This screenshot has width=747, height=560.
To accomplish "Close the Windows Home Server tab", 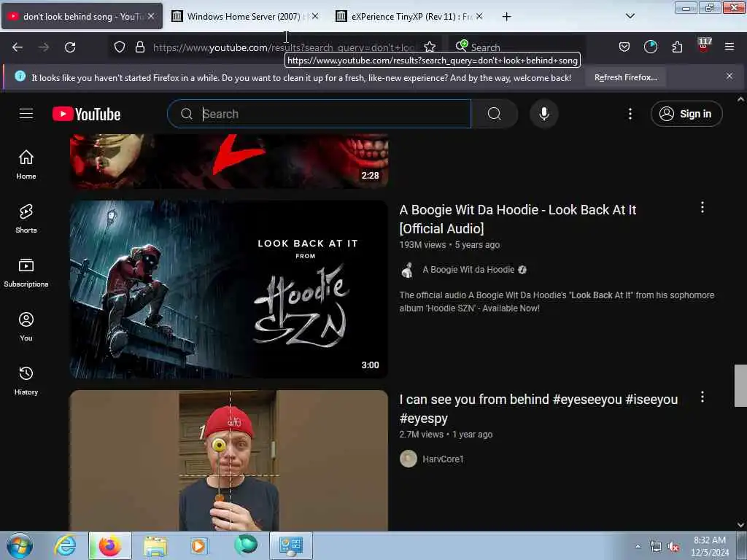I will pos(315,16).
